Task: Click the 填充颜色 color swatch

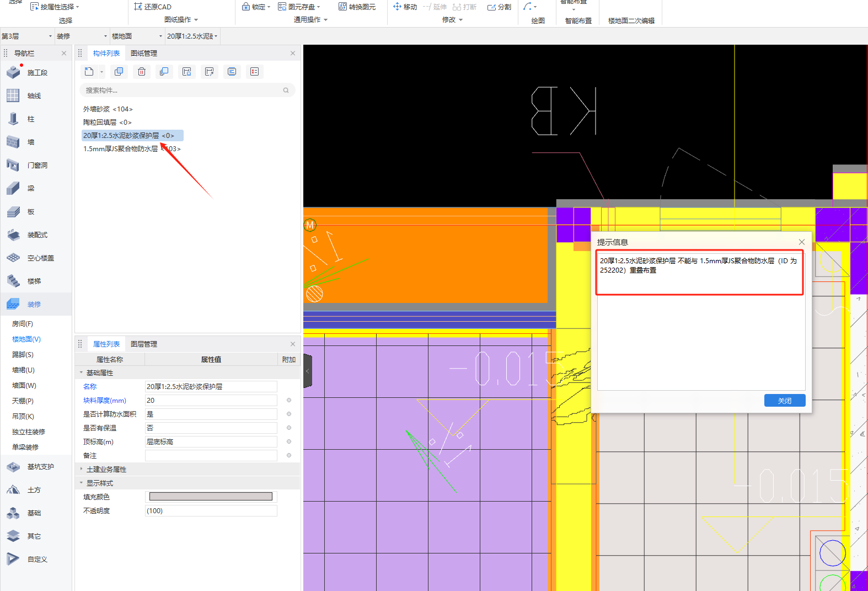Action: pyautogui.click(x=211, y=497)
